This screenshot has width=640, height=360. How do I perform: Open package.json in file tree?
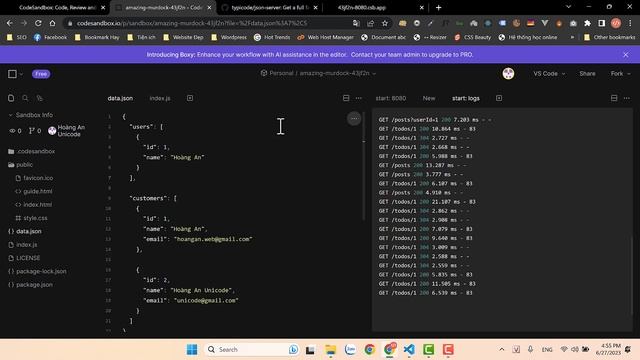[30, 285]
